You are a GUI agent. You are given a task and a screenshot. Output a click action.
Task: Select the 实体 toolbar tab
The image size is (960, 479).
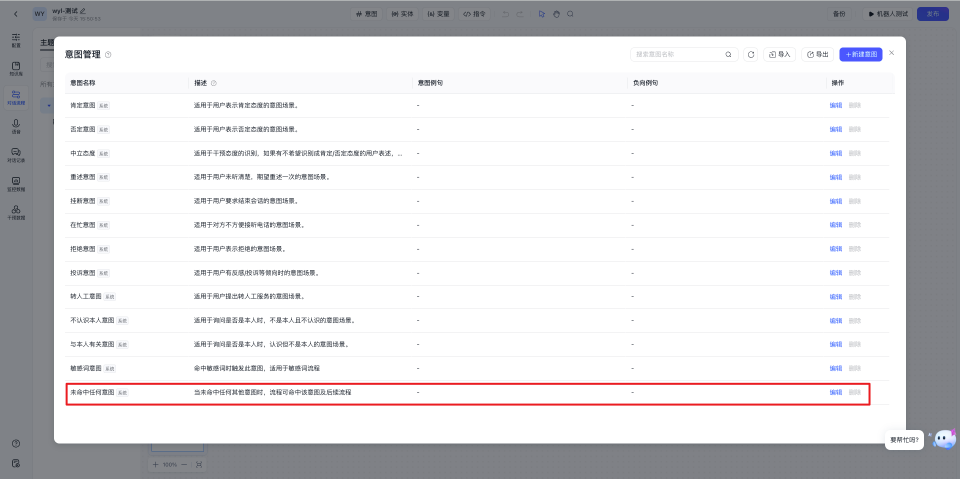[x=401, y=14]
